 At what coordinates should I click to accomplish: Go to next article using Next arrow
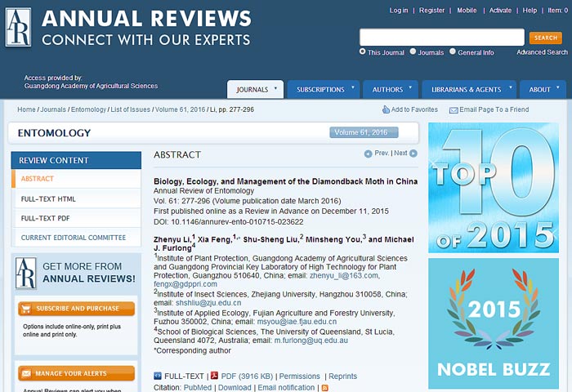tap(413, 154)
